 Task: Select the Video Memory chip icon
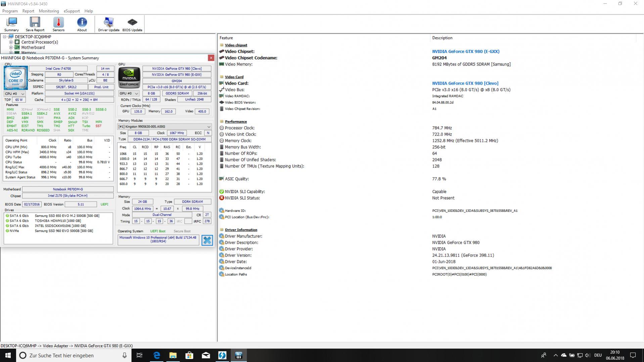pyautogui.click(x=222, y=64)
